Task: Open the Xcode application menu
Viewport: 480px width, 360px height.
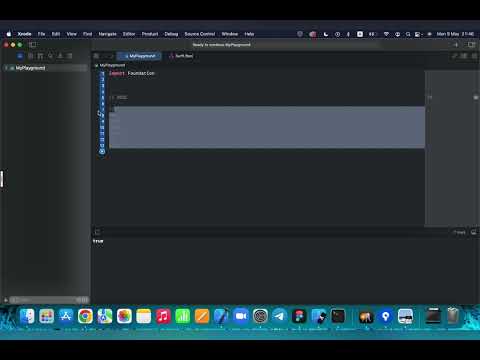Action: click(24, 34)
